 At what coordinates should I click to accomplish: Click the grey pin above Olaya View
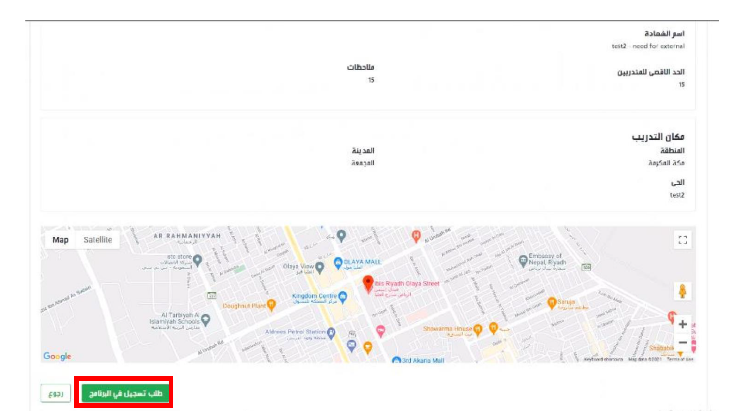click(x=341, y=236)
